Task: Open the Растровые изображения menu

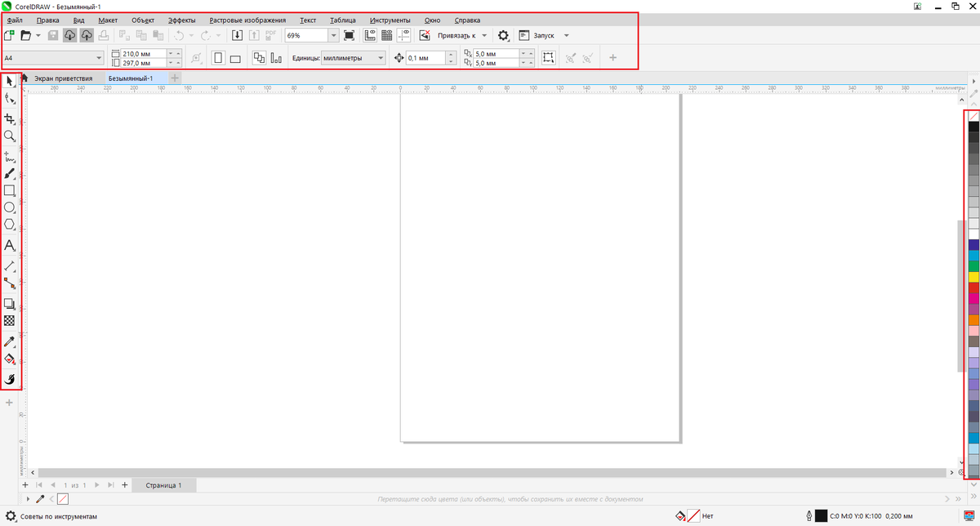Action: (247, 20)
